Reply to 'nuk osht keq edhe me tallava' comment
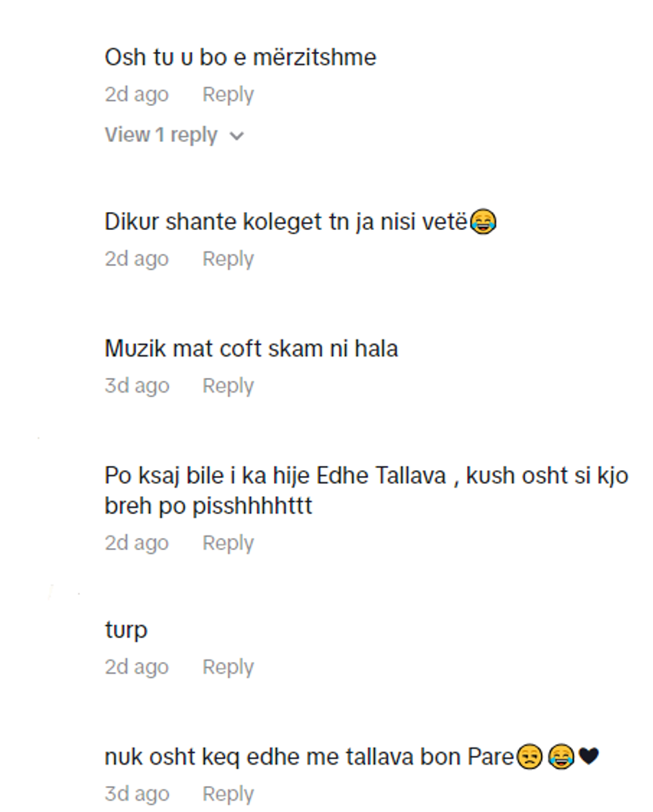 pyautogui.click(x=228, y=793)
